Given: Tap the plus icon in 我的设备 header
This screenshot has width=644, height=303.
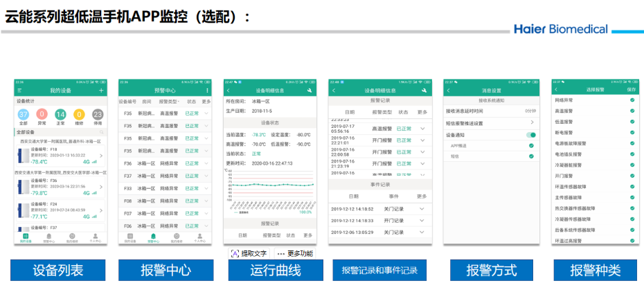Looking at the screenshot, I should coord(101,91).
